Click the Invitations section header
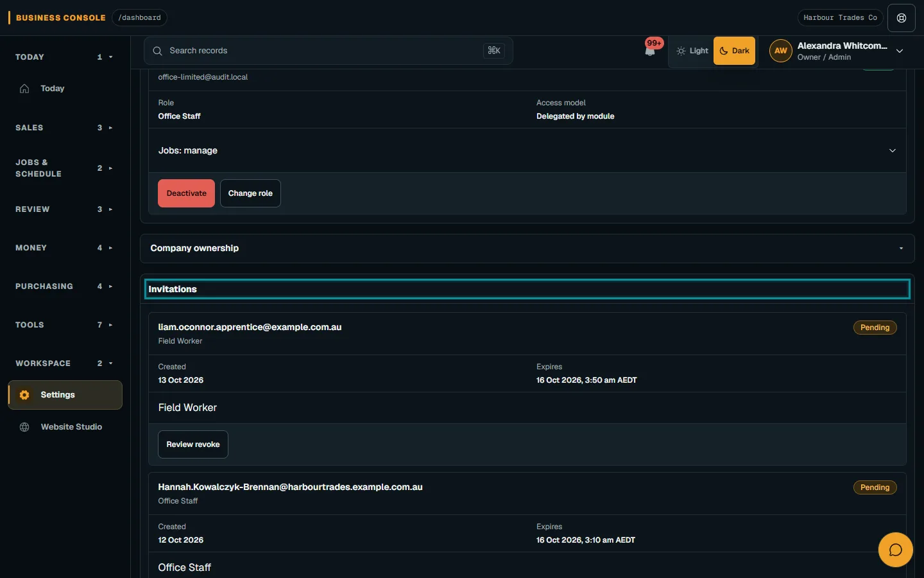This screenshot has width=924, height=578. point(527,289)
